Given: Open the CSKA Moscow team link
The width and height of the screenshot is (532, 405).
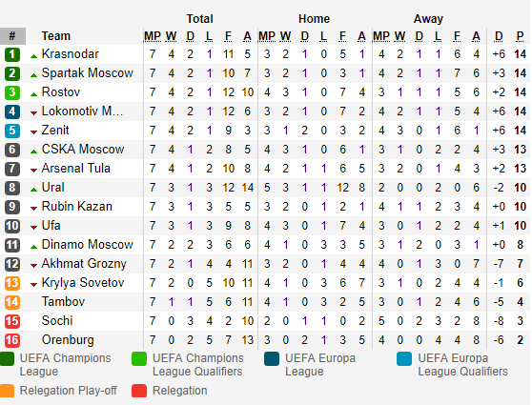Looking at the screenshot, I should click(x=83, y=150).
